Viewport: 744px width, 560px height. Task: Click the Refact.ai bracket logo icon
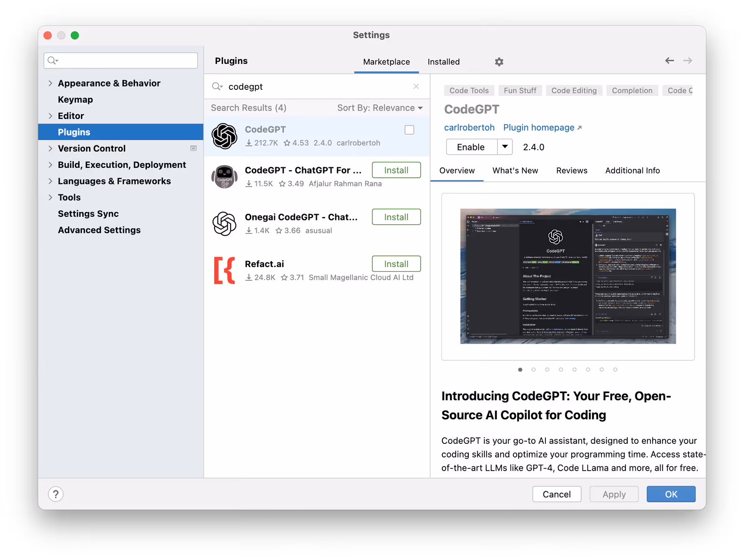(x=224, y=271)
